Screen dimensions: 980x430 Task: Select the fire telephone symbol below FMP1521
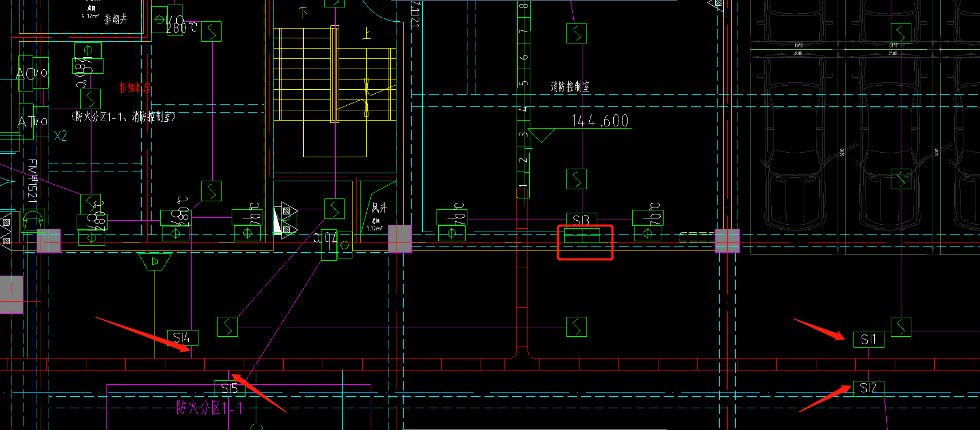pos(33,220)
